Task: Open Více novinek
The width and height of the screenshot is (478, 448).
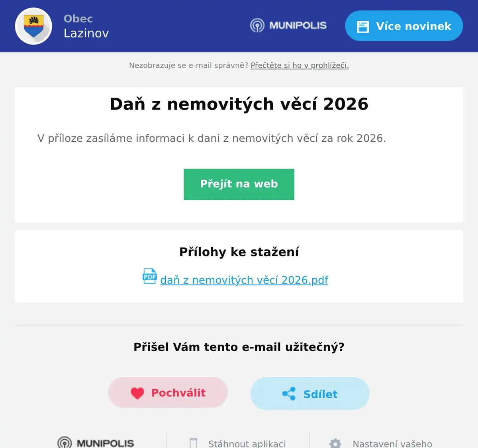Action: click(x=404, y=26)
